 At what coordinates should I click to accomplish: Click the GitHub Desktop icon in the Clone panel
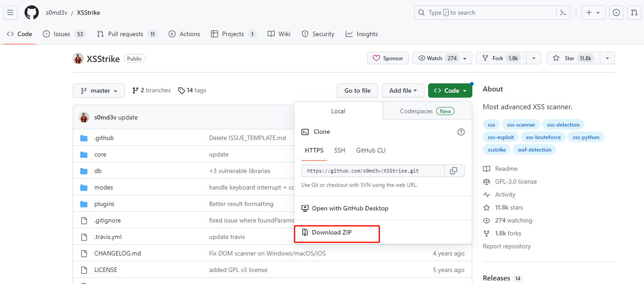click(x=305, y=208)
